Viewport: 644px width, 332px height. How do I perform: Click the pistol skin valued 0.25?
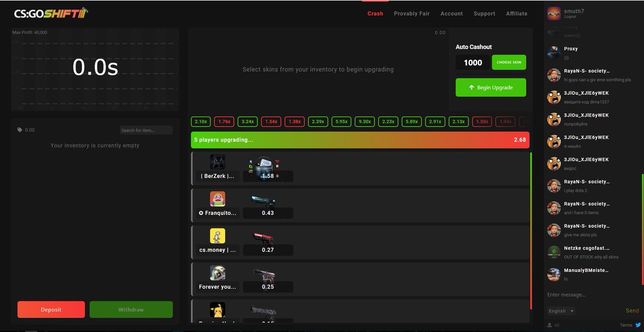[264, 275]
